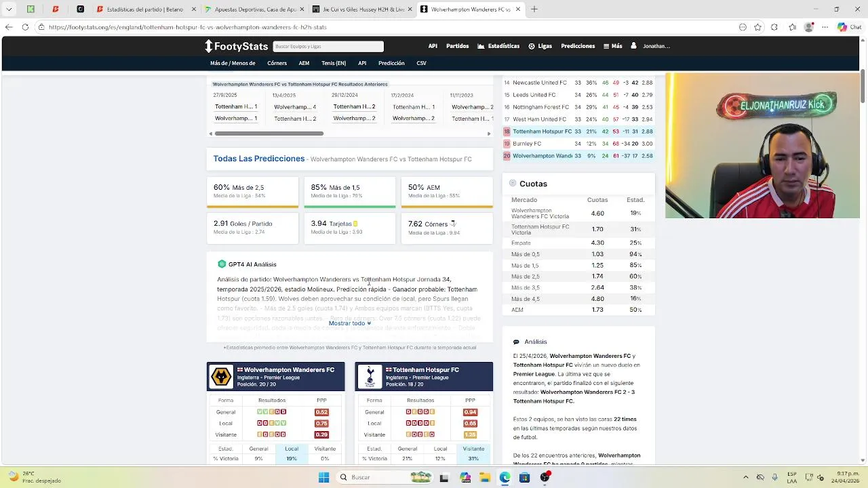The image size is (868, 488).
Task: Open the browser extensions puzzle icon
Action: (774, 27)
